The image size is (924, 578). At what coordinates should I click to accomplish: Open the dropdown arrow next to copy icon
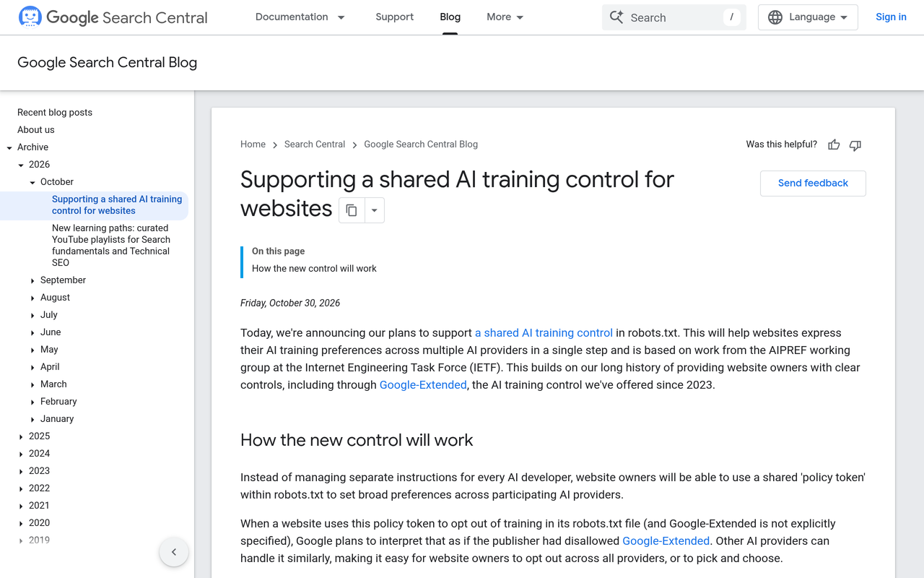pos(375,210)
